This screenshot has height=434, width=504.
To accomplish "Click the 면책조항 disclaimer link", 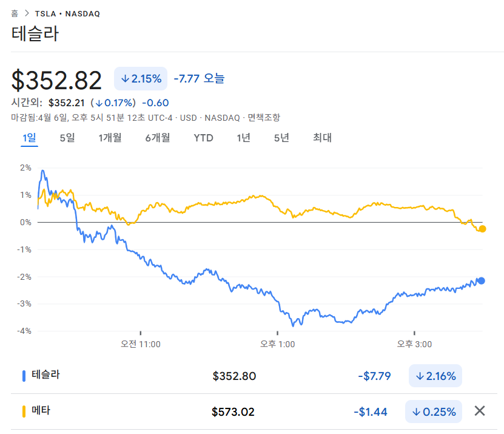I will point(264,117).
